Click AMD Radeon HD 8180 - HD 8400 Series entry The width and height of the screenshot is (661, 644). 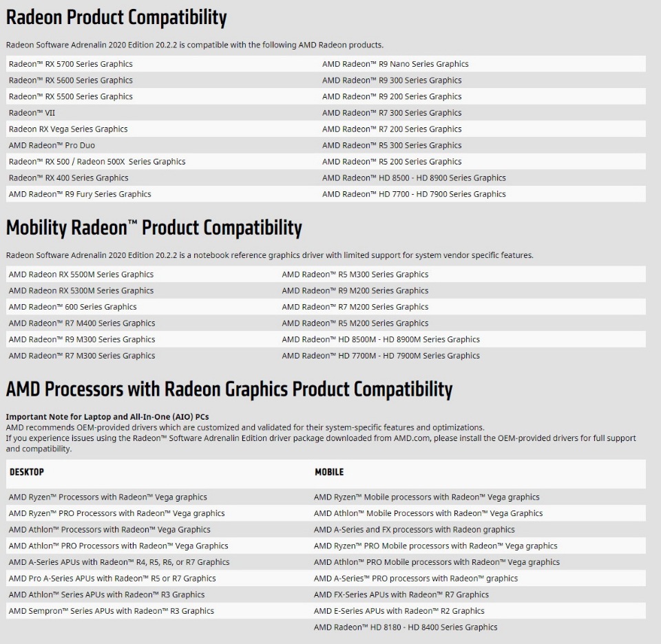click(406, 627)
